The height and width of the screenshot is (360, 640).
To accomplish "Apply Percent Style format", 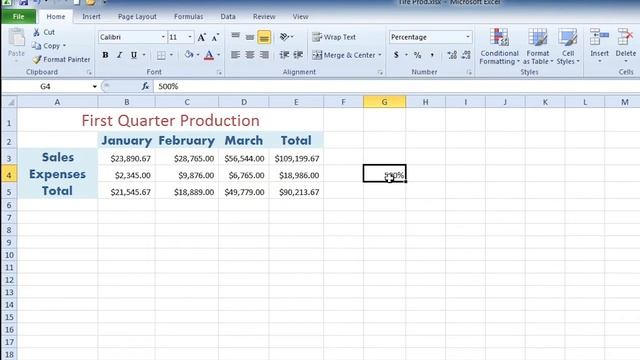I will click(417, 55).
